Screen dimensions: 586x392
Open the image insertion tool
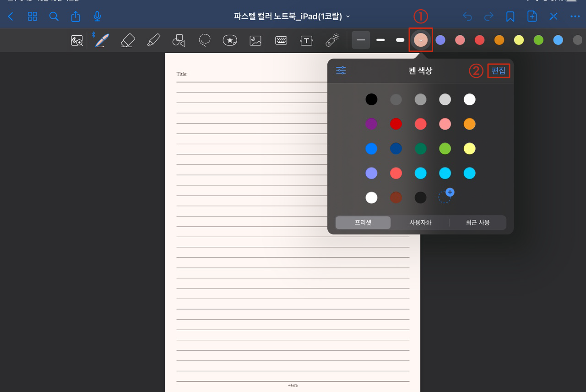[x=255, y=40]
